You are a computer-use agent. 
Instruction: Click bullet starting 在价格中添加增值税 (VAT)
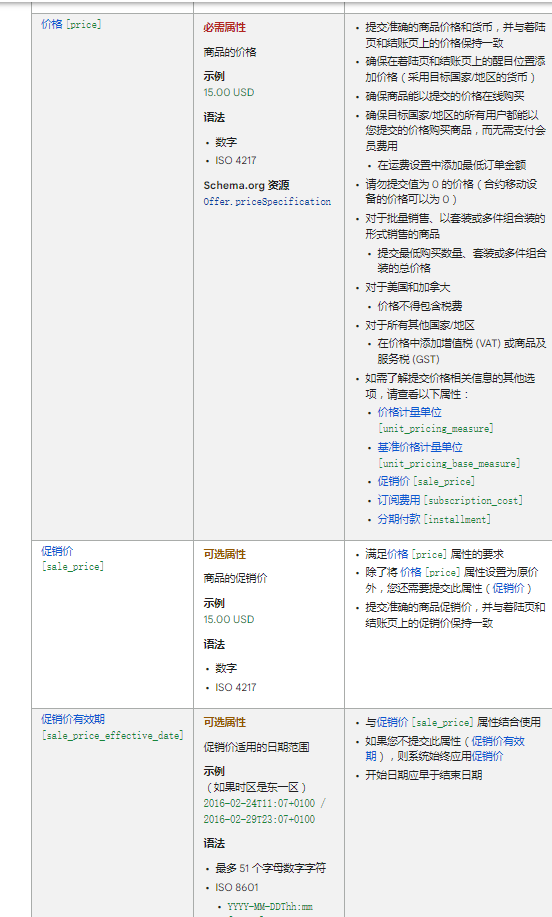(x=462, y=351)
